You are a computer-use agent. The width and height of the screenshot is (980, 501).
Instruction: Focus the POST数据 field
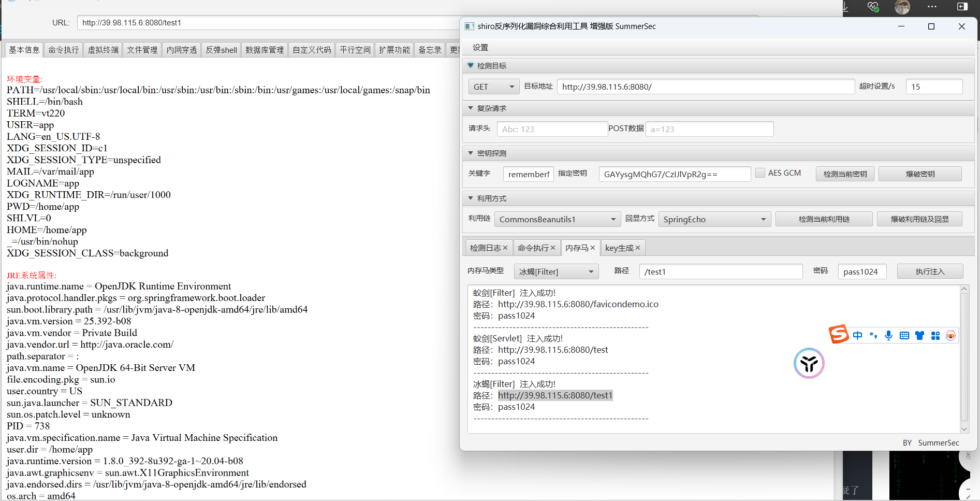pos(709,129)
